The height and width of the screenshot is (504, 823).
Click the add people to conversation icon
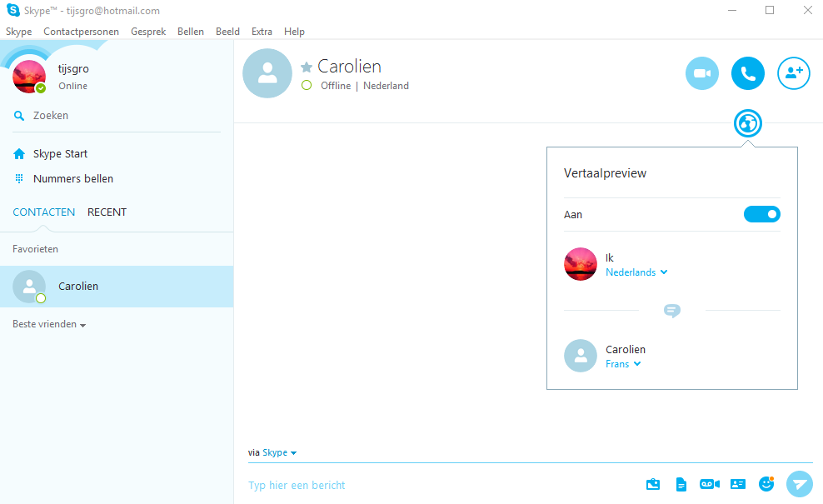pyautogui.click(x=793, y=73)
